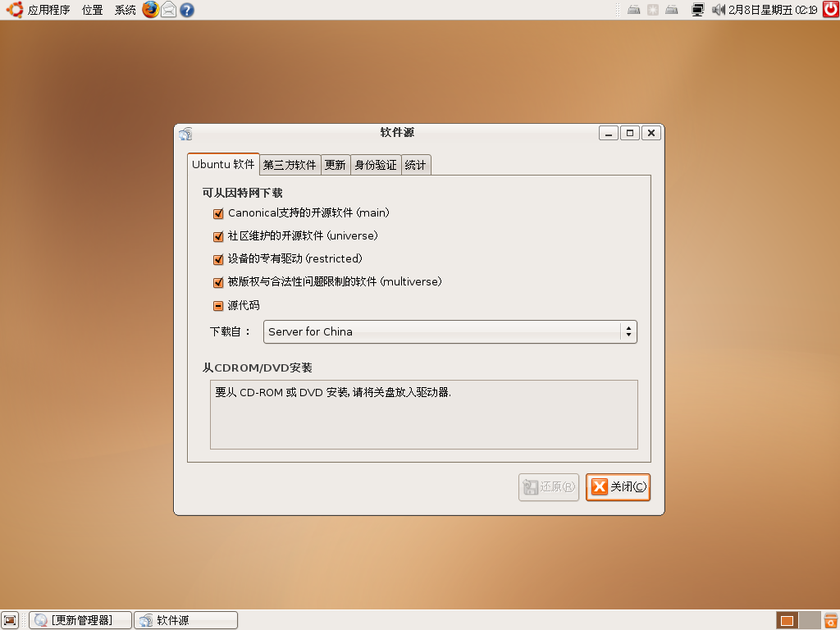Click the volume speaker icon
This screenshot has height=630, width=840.
(x=718, y=10)
